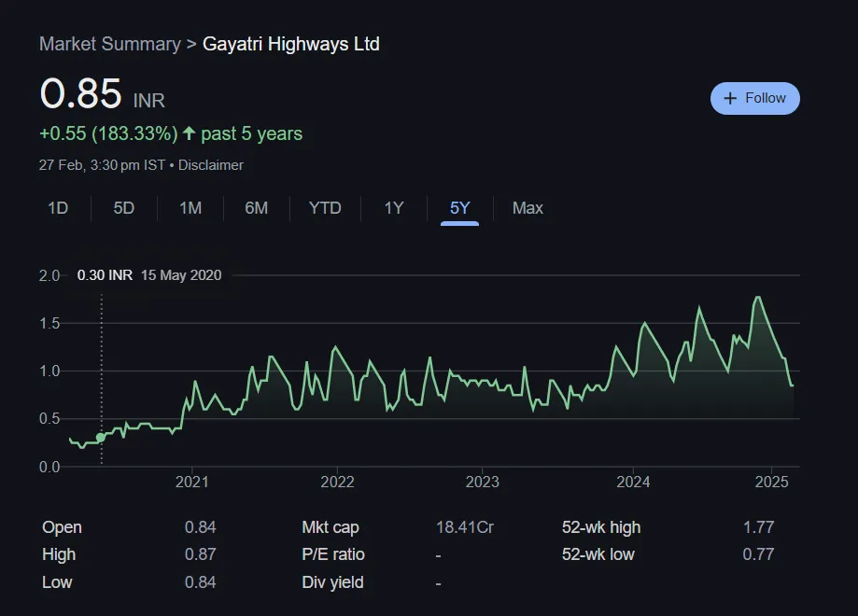Image resolution: width=858 pixels, height=616 pixels.
Task: Click the plus icon in Follow button
Action: pyautogui.click(x=730, y=99)
